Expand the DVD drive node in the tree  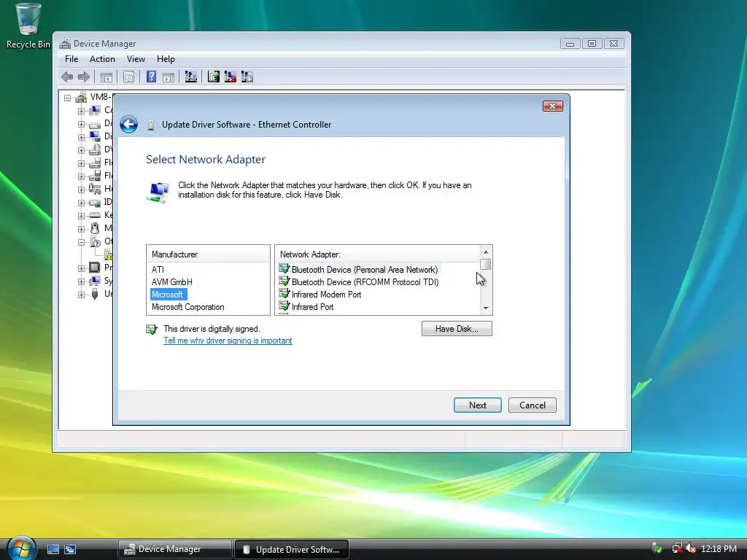point(81,150)
